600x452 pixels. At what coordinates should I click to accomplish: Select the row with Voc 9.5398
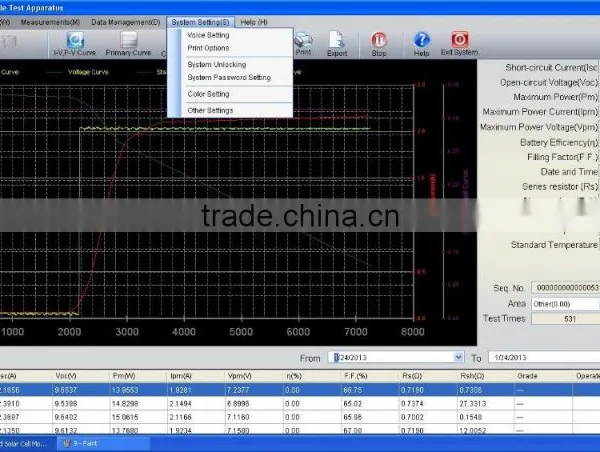[300, 403]
